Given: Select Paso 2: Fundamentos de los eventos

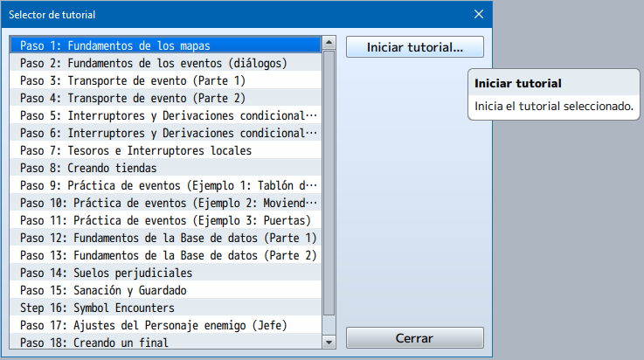Looking at the screenshot, I should tap(166, 63).
